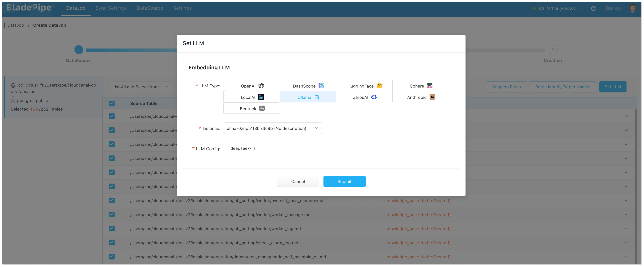
Task: Uncheck the worker_manage.md row checkbox
Action: coord(112,215)
